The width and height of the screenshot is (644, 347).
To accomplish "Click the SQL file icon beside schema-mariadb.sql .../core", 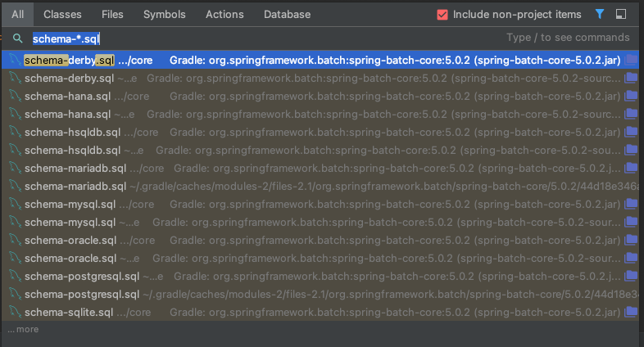I will pyautogui.click(x=16, y=169).
